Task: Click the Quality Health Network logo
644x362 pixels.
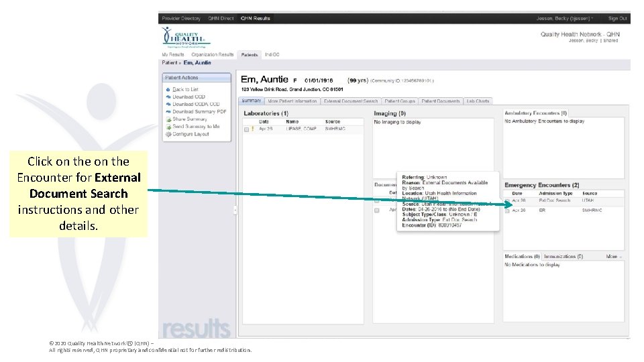Action: click(186, 38)
